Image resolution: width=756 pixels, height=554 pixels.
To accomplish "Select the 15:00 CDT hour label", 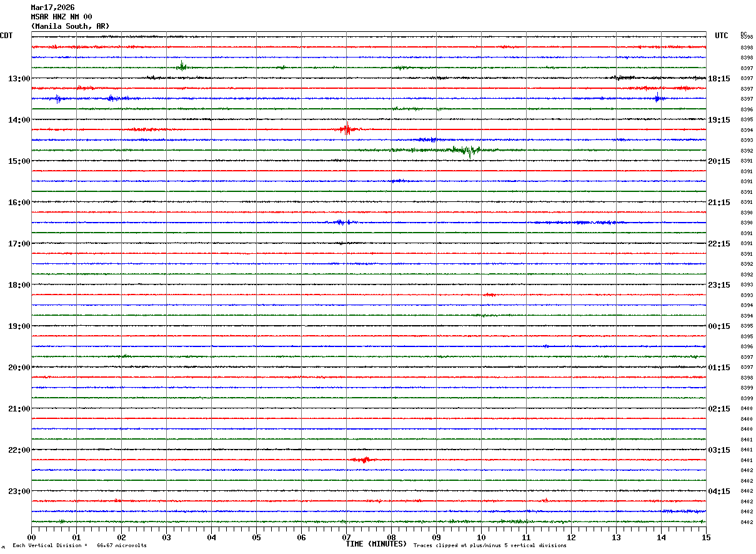I will (19, 161).
